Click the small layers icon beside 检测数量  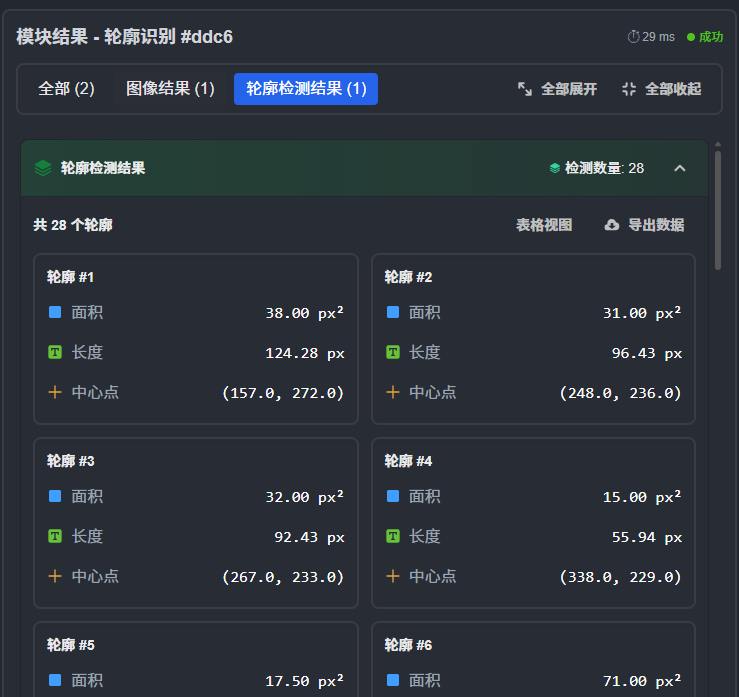click(555, 168)
